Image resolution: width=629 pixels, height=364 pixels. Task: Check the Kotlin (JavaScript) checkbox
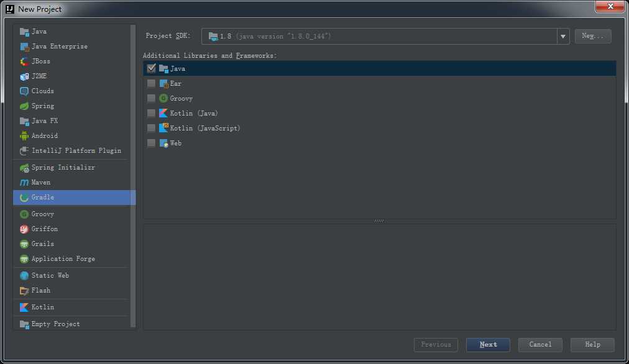point(151,128)
